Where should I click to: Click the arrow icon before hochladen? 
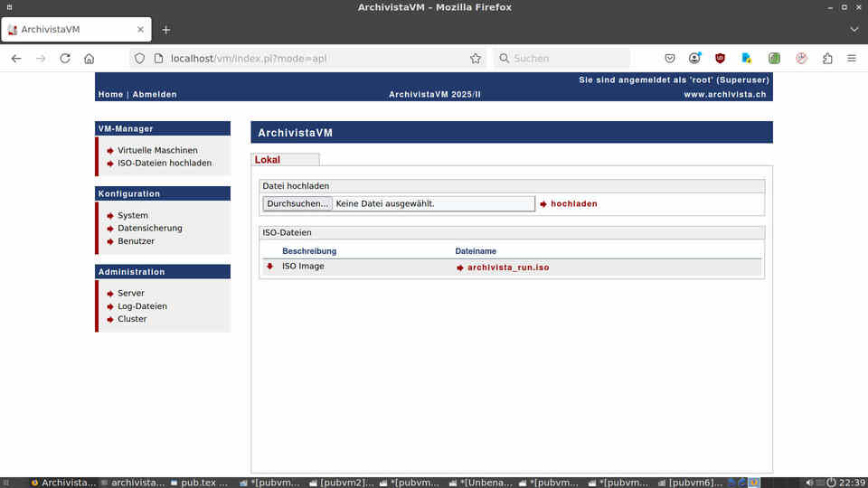(x=543, y=204)
